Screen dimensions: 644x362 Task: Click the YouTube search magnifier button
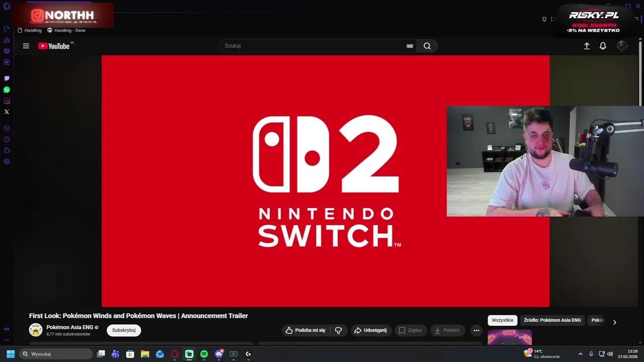point(427,46)
